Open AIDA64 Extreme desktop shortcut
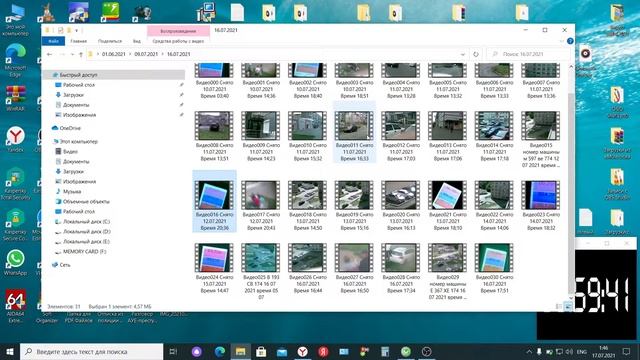 coord(16,305)
